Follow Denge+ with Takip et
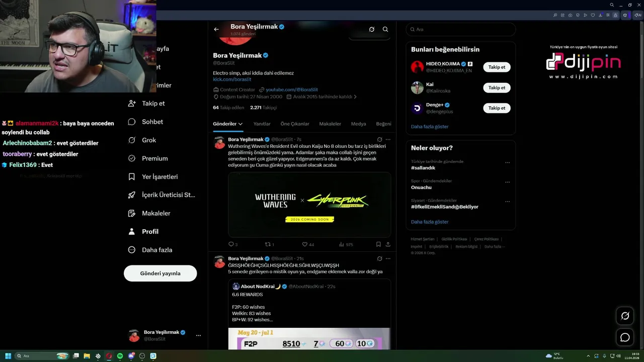This screenshot has height=362, width=644. 497,108
